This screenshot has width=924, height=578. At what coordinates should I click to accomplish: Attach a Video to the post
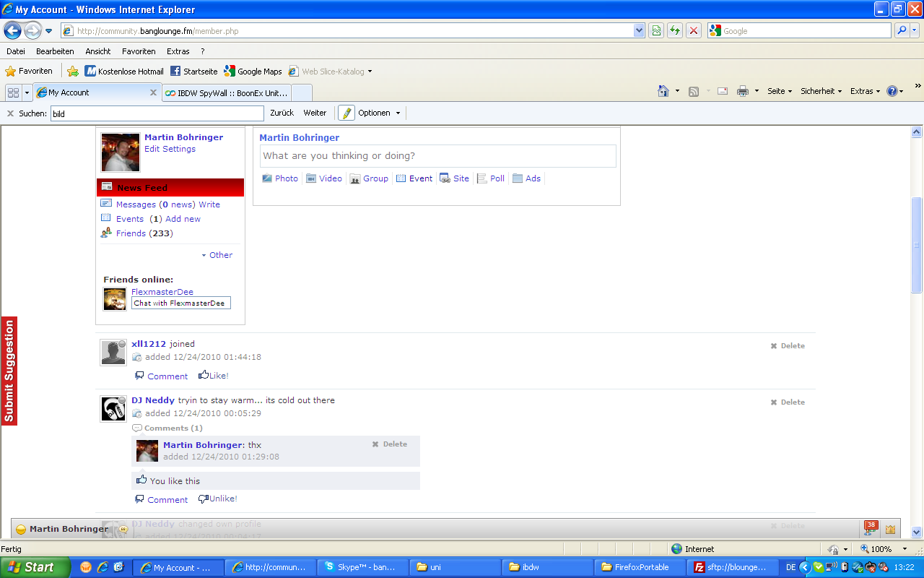click(x=324, y=178)
